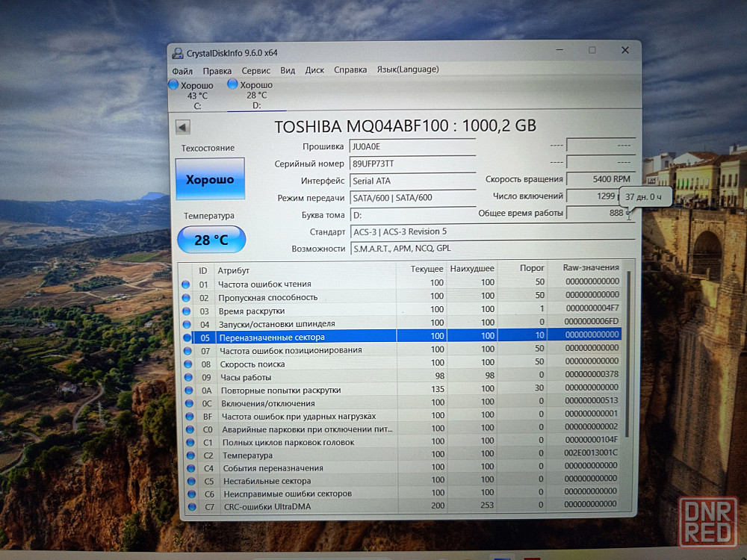Click the status icon for attribute 08
This screenshot has width=747, height=560.
point(188,364)
